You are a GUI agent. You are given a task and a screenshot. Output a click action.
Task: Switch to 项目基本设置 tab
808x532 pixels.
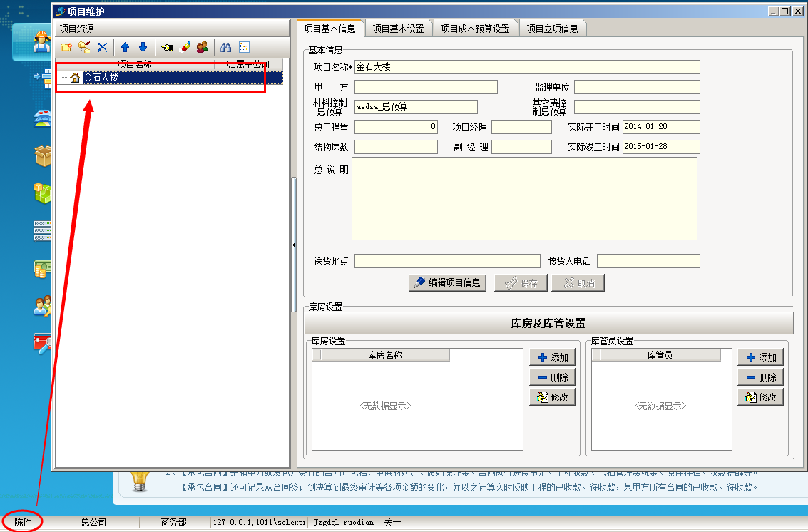(x=398, y=29)
